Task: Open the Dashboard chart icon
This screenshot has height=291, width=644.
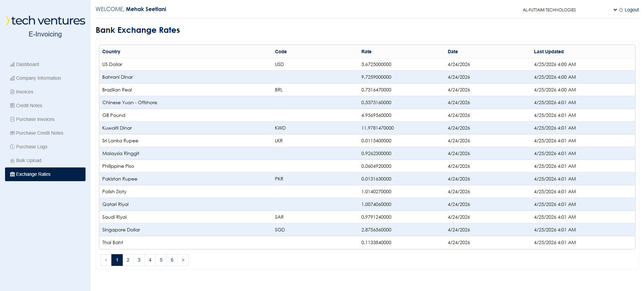Action: coord(12,64)
